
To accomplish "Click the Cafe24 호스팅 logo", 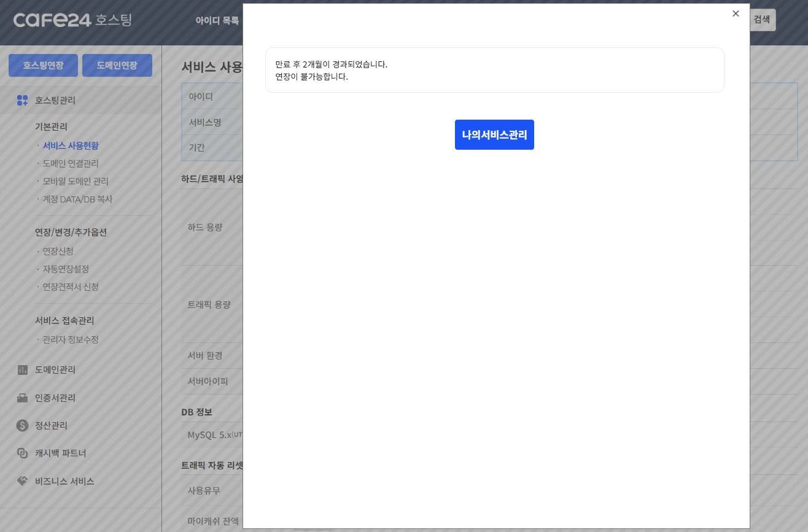I will coord(72,20).
